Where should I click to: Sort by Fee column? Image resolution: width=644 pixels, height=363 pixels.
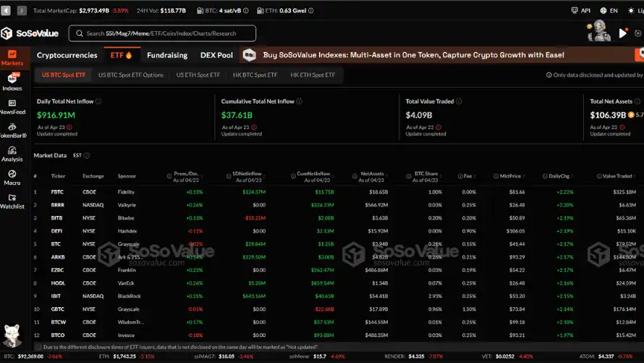point(467,176)
